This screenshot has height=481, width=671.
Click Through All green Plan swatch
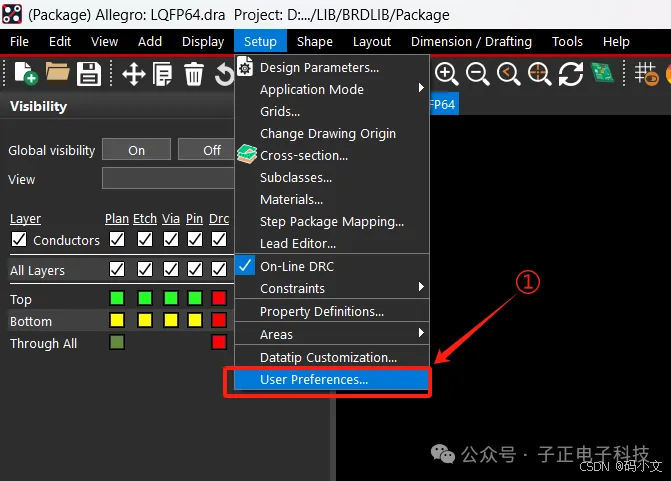[x=117, y=342]
